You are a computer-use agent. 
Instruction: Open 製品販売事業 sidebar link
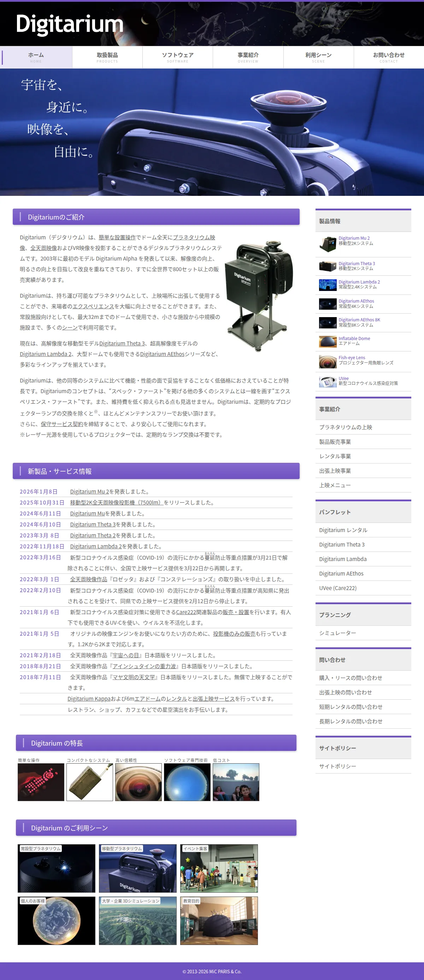[363, 442]
